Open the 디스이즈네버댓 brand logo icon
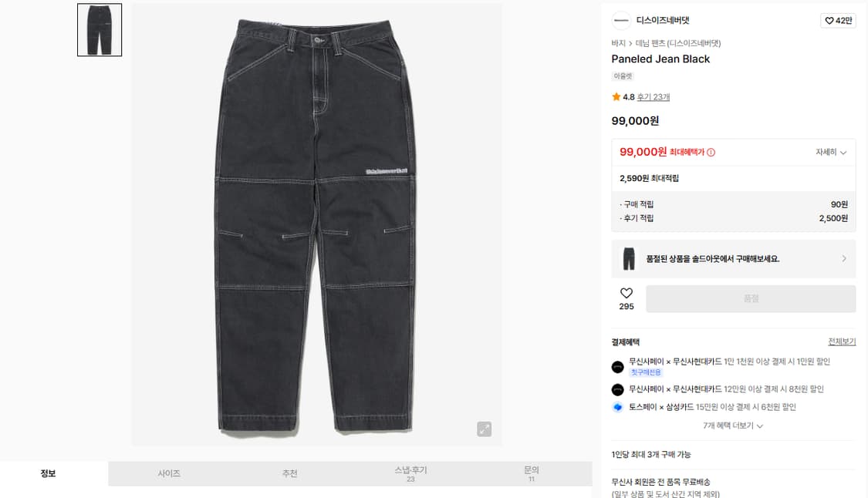Image resolution: width=868 pixels, height=498 pixels. 621,21
